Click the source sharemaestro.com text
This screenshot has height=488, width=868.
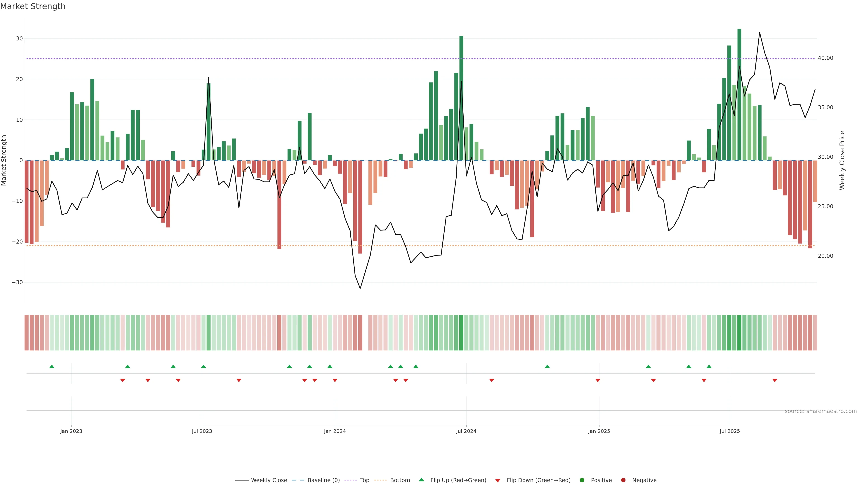(821, 411)
